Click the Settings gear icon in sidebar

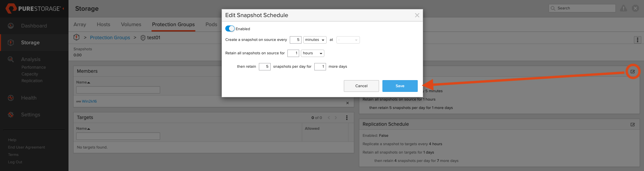11,115
